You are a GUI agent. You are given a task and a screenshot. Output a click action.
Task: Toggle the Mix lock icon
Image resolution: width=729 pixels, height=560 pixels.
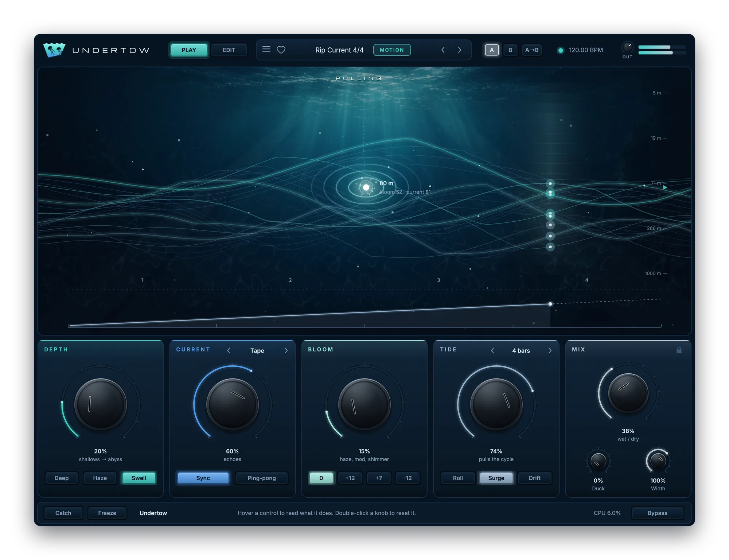coord(679,350)
